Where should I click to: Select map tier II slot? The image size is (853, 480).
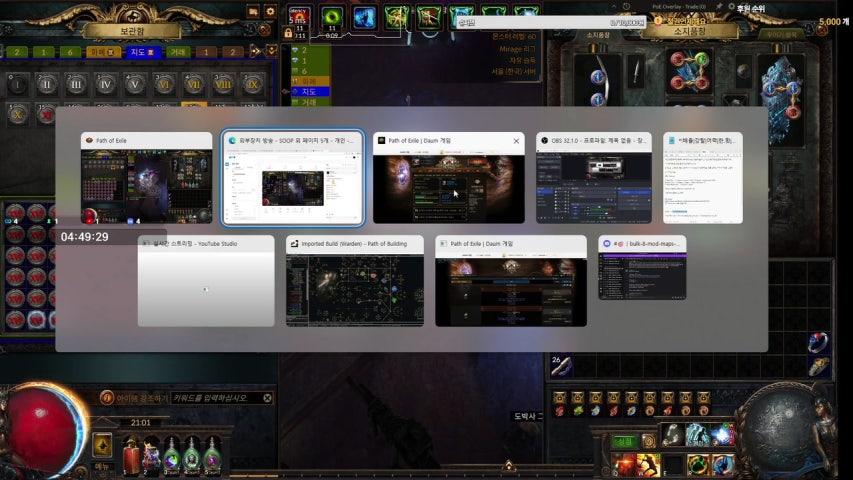[x=46, y=84]
